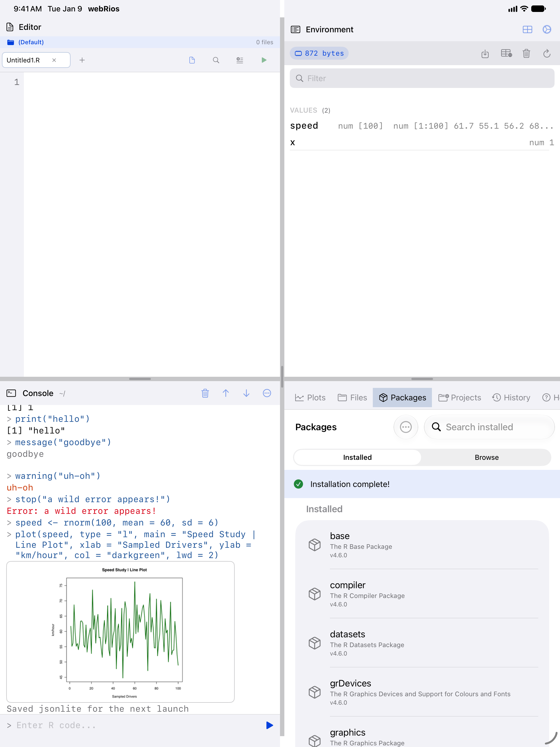Open the History tab
This screenshot has width=560, height=747.
511,397
